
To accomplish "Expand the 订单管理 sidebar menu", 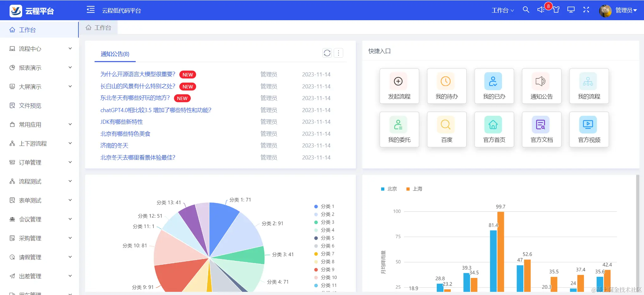I will coord(29,162).
